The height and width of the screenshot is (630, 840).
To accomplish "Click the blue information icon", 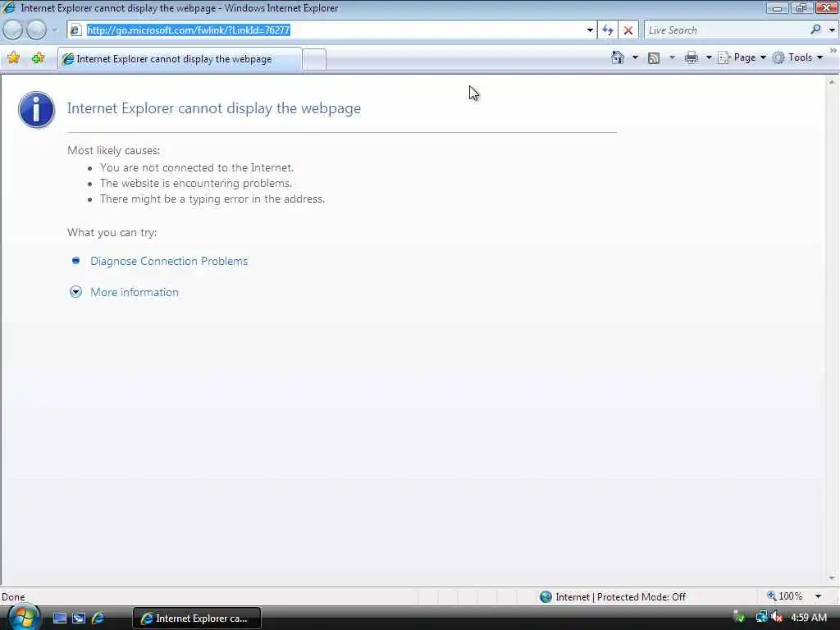I will coord(36,109).
